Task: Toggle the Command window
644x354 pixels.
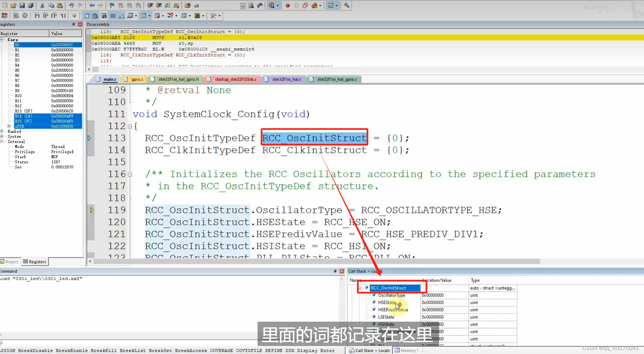Action: [x=86, y=15]
